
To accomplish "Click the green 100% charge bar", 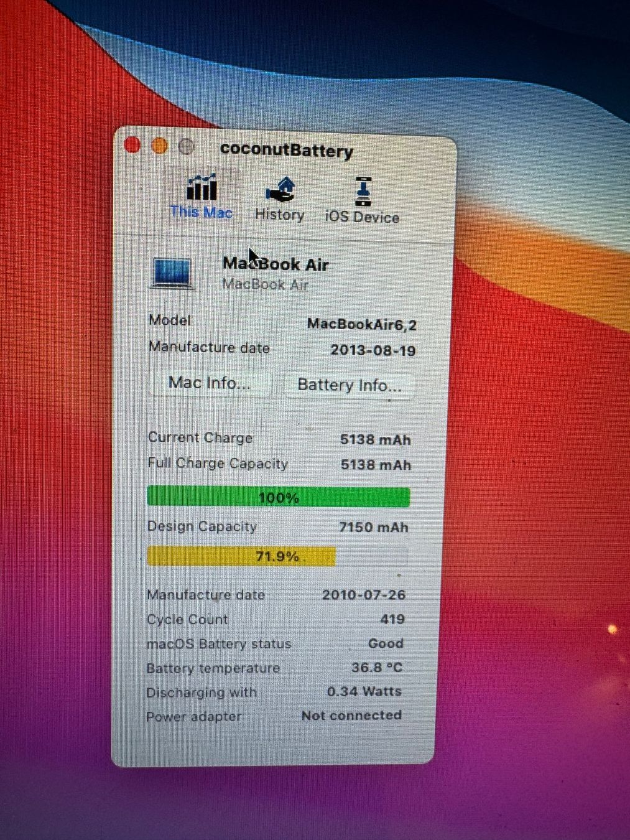I will [x=278, y=497].
